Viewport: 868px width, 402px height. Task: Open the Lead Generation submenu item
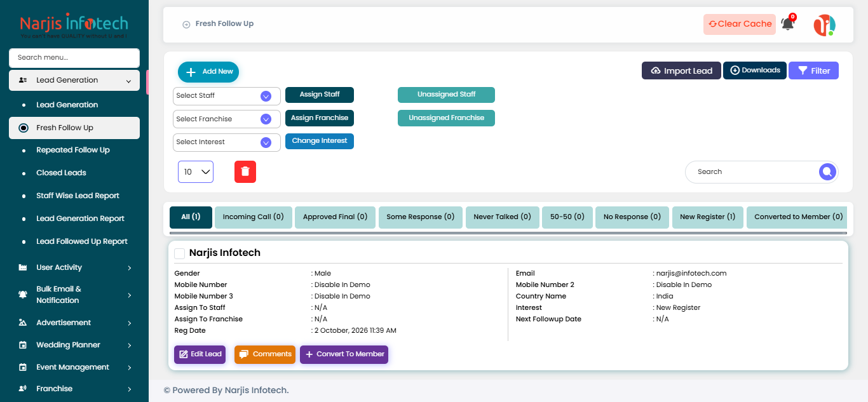pyautogui.click(x=67, y=105)
